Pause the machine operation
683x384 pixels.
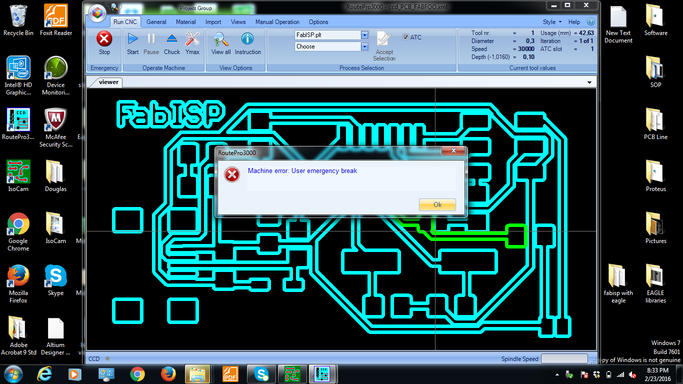coord(151,43)
